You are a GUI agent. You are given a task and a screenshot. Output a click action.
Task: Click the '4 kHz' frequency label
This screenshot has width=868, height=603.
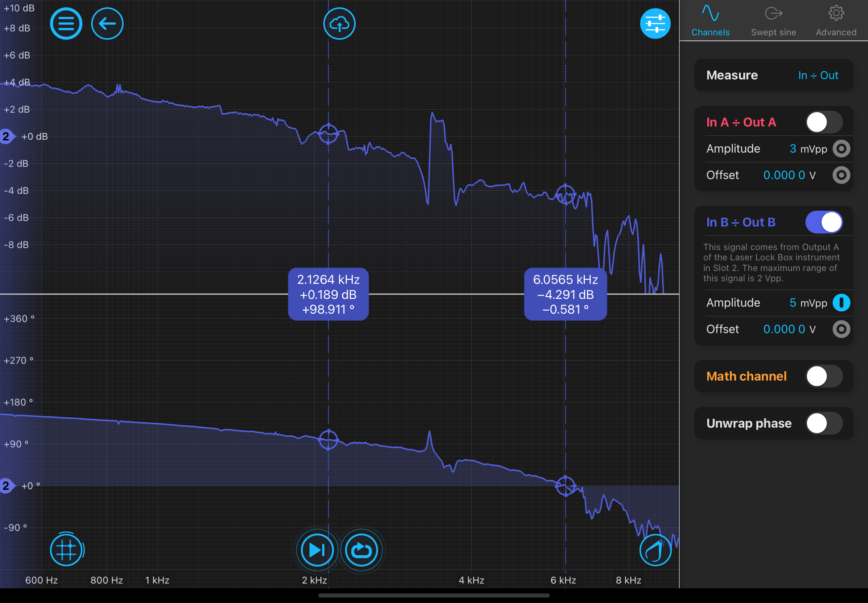pyautogui.click(x=471, y=580)
